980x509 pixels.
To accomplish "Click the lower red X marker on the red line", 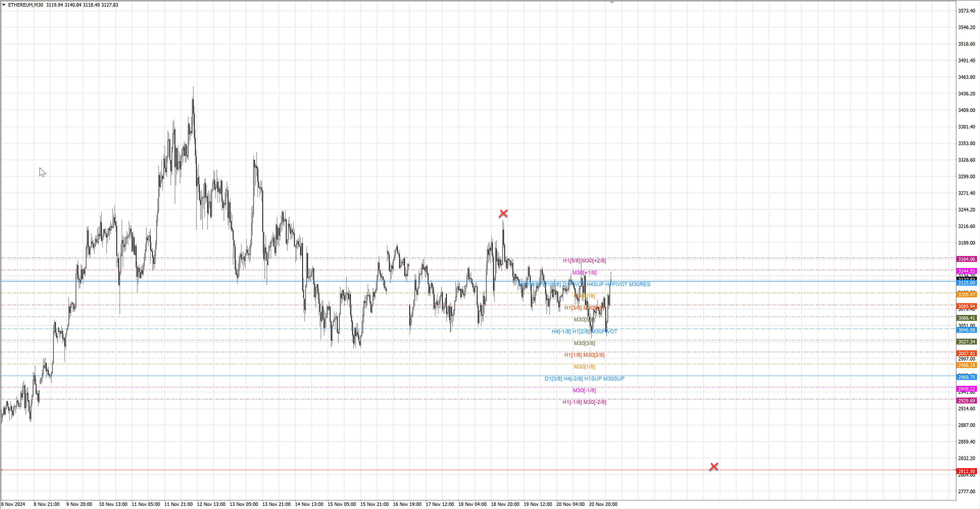I will (x=714, y=466).
